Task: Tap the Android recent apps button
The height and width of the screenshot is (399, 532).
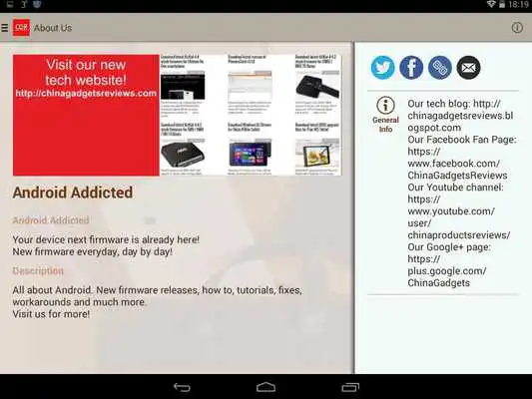Action: [x=350, y=387]
